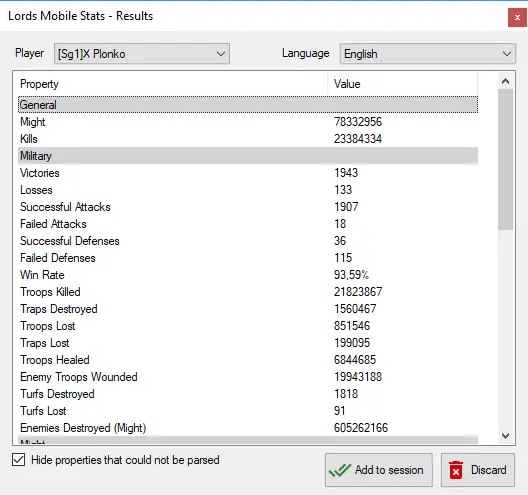The height and width of the screenshot is (495, 528).
Task: Select the Win Rate row
Action: [x=248, y=275]
